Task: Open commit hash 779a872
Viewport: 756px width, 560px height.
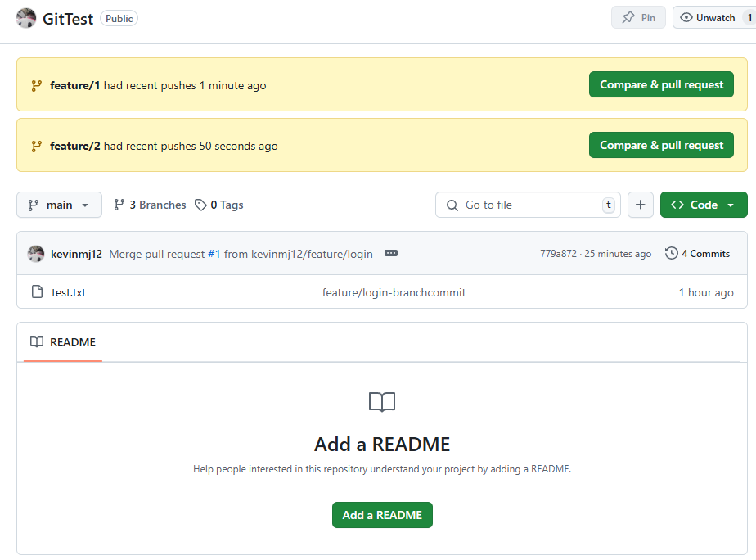Action: coord(558,254)
